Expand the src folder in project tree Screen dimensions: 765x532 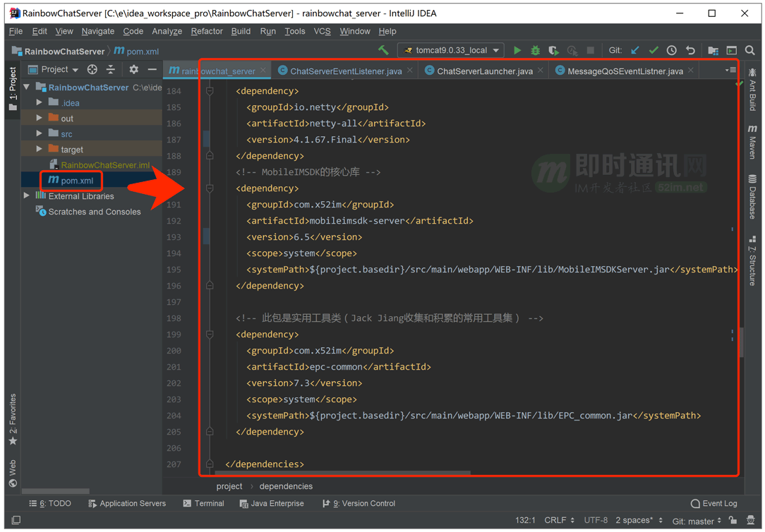(x=40, y=133)
